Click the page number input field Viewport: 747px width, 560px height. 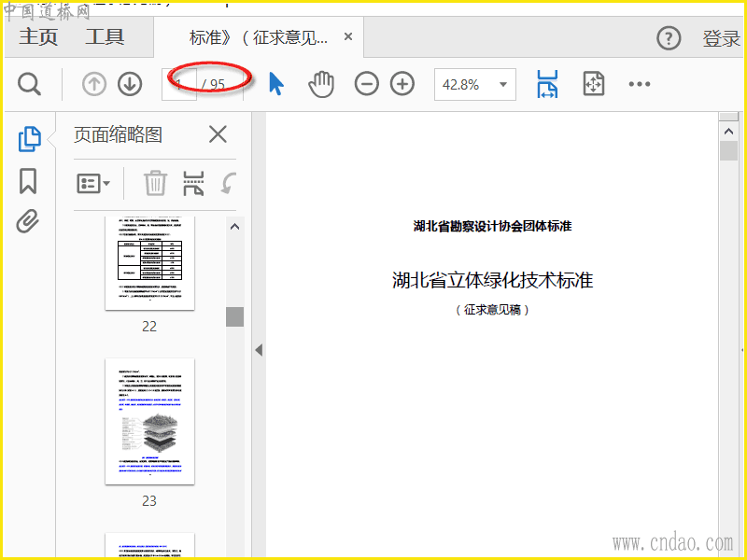[x=179, y=84]
